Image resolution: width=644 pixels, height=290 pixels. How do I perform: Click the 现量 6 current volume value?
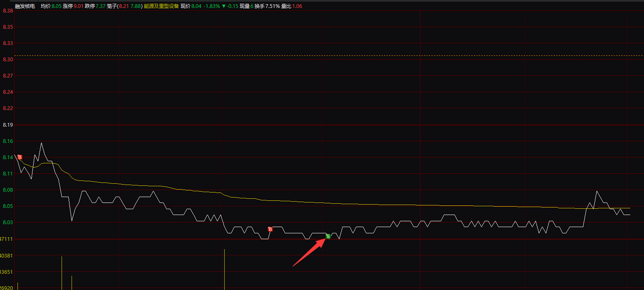coord(246,6)
